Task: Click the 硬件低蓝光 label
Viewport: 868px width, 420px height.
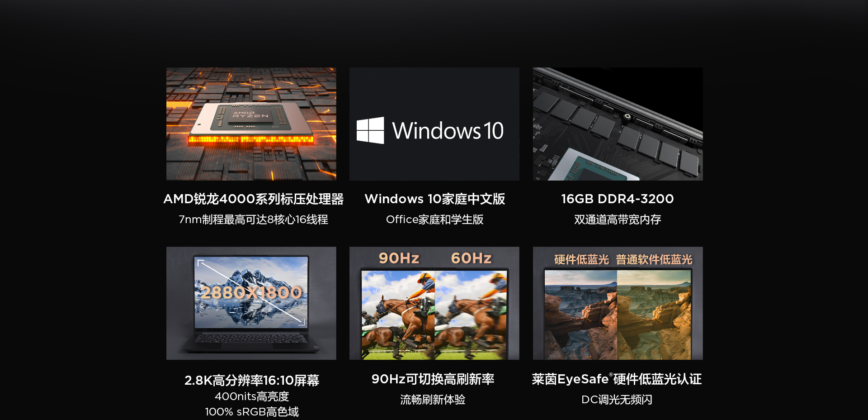Action: (581, 259)
